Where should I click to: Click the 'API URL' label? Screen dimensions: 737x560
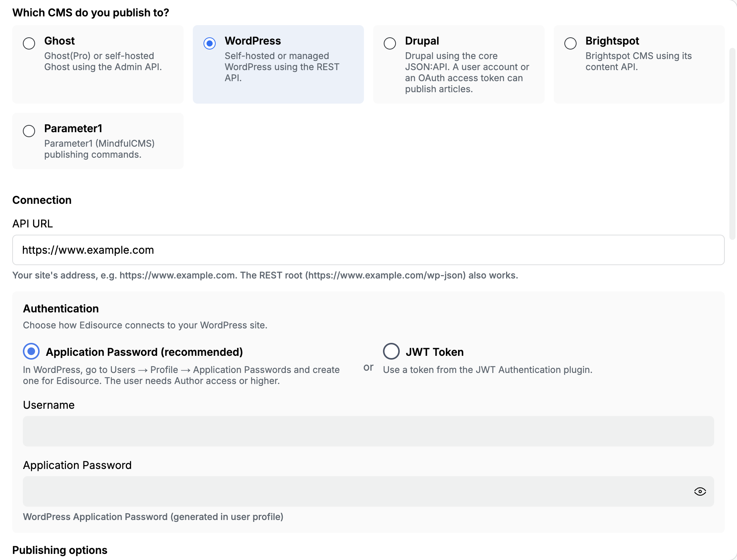tap(32, 224)
